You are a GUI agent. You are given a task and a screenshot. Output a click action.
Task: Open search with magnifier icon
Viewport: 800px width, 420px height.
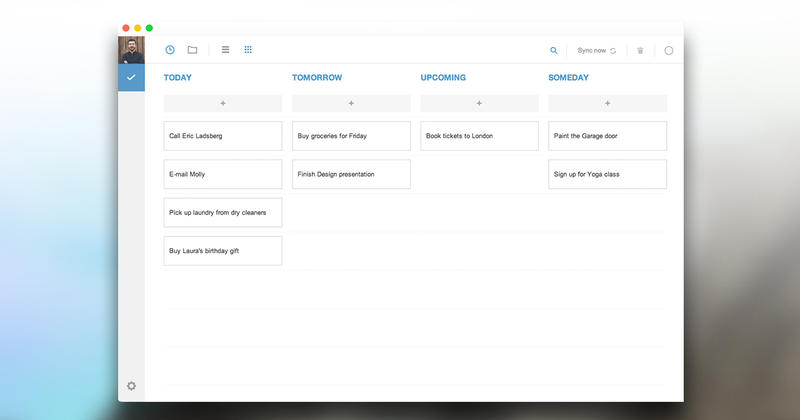pos(554,51)
